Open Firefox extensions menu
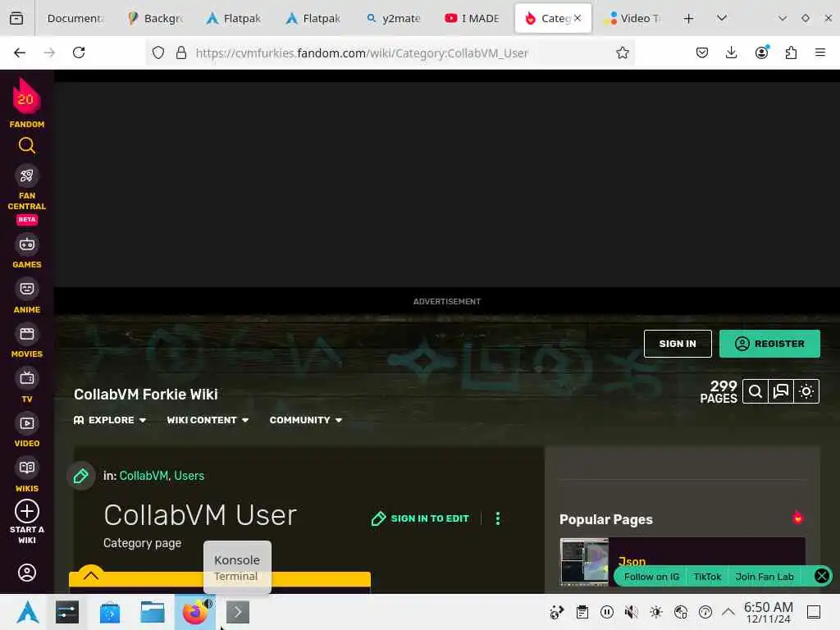Screen dimensions: 840x630 click(791, 52)
